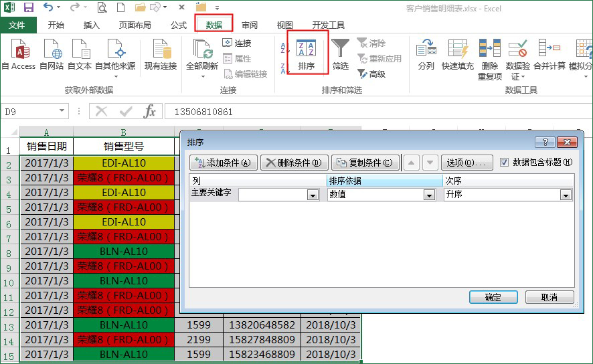Expand 排序依据 数值 dropdown
The height and width of the screenshot is (364, 593).
point(429,195)
